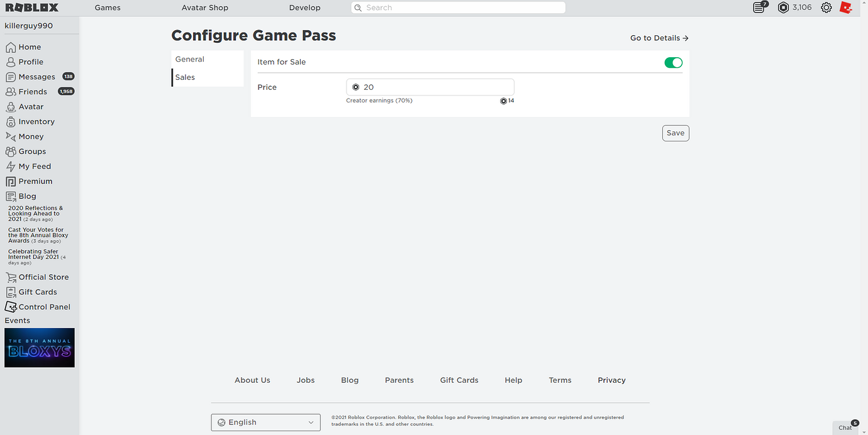This screenshot has height=435, width=868.
Task: Click the Robux balance icon
Action: pyautogui.click(x=783, y=8)
